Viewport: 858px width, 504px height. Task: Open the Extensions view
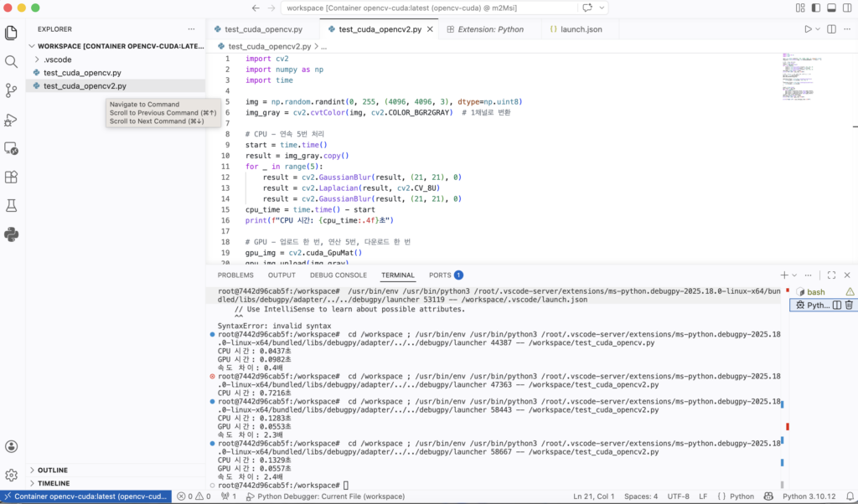pyautogui.click(x=12, y=177)
